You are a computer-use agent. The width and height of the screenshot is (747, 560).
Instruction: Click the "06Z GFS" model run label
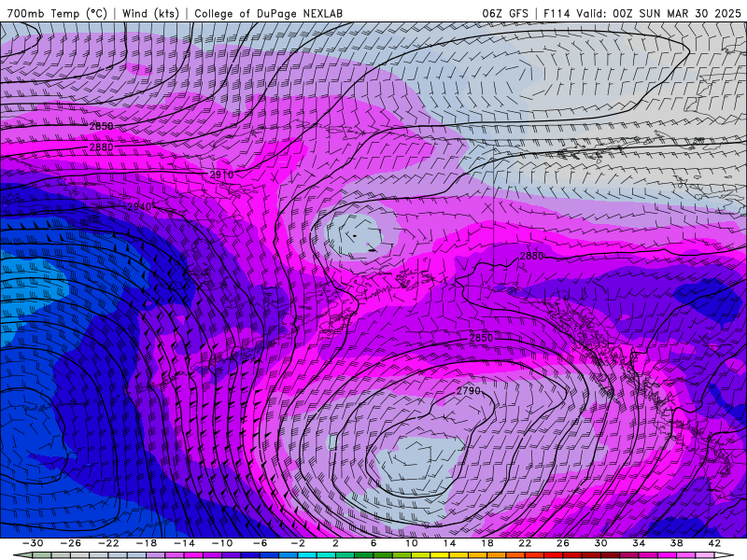pyautogui.click(x=505, y=13)
